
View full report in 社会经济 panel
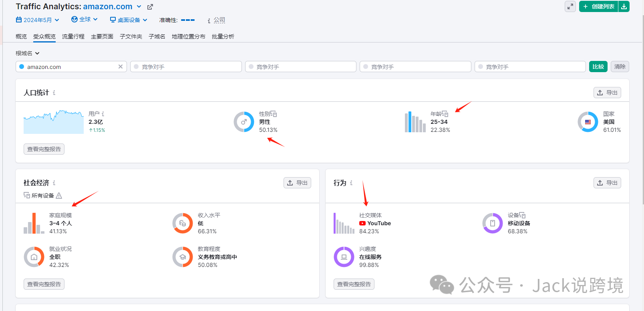(44, 284)
